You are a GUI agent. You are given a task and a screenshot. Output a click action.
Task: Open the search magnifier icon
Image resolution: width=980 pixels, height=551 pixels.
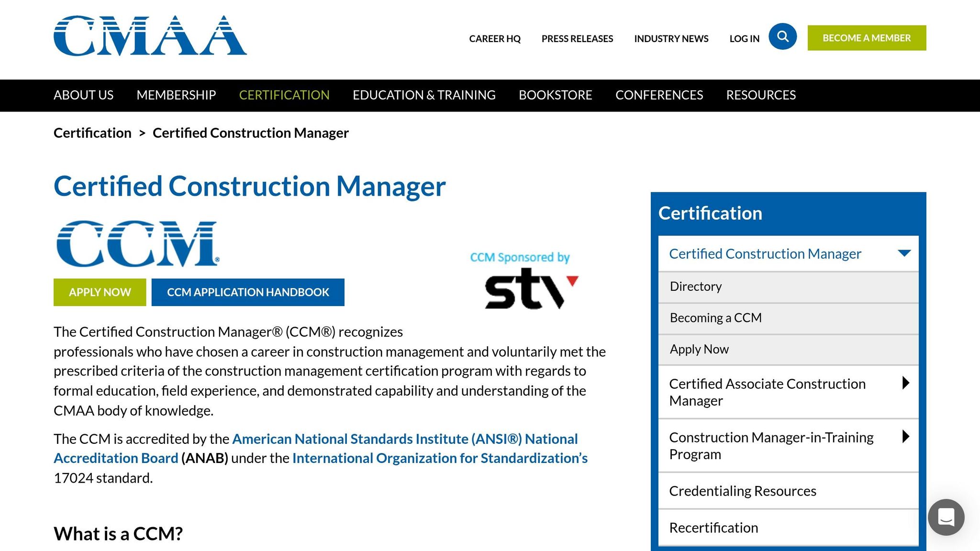782,36
